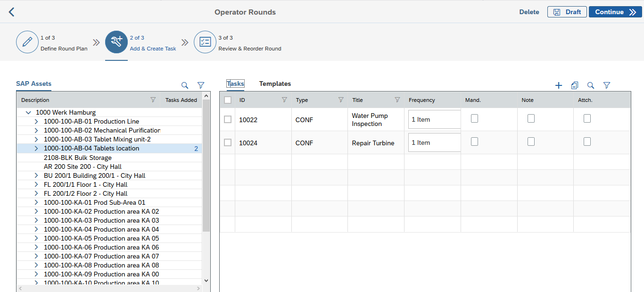The height and width of the screenshot is (292, 644).
Task: Go to step 1 Define Round Plan
Action: tap(64, 49)
